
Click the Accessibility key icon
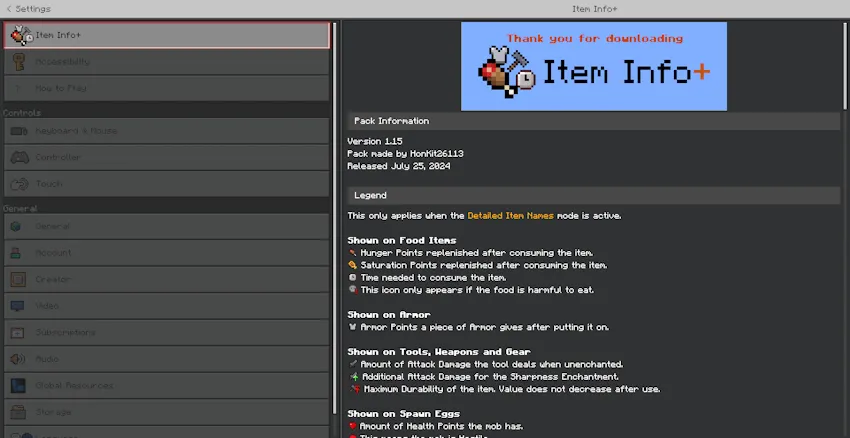(x=20, y=62)
